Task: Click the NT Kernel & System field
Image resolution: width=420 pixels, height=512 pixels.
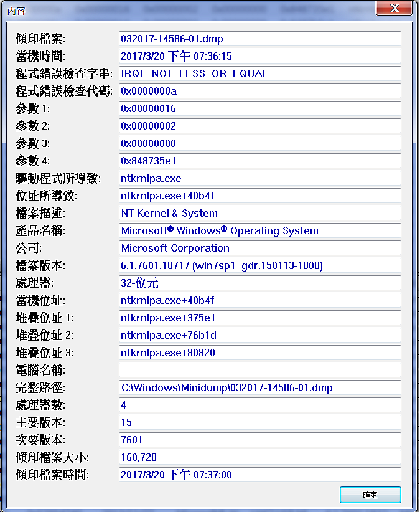Action: click(260, 213)
